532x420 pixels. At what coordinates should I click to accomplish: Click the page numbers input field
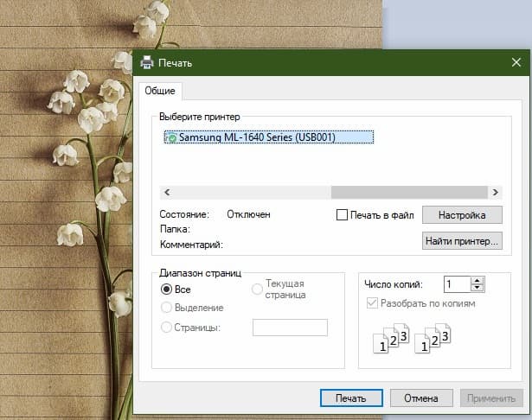[x=290, y=328]
